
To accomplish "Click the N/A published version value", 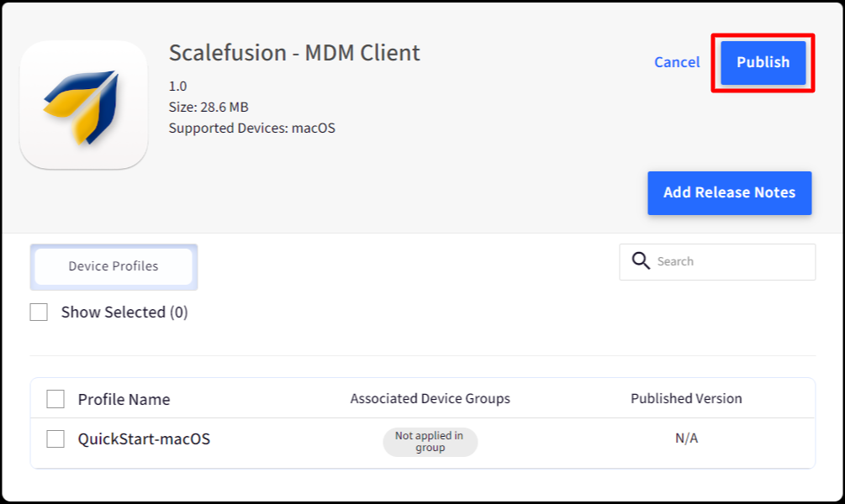I will pyautogui.click(x=687, y=438).
